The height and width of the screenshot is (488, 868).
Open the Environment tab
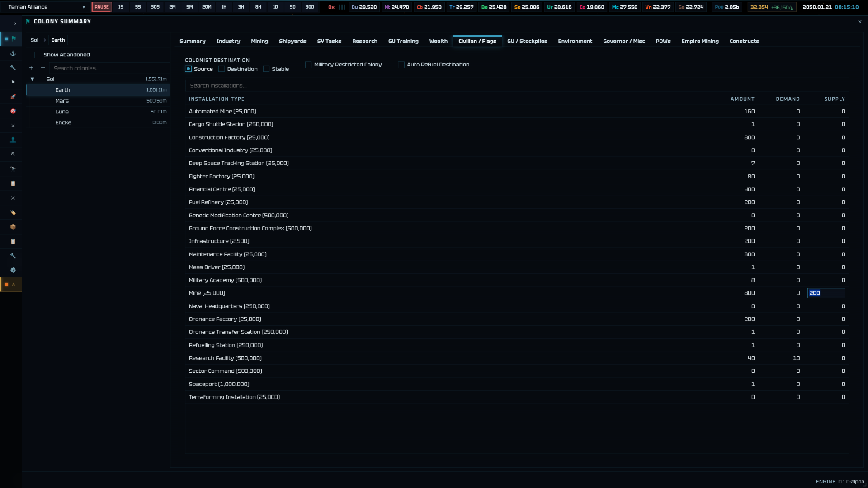point(575,41)
